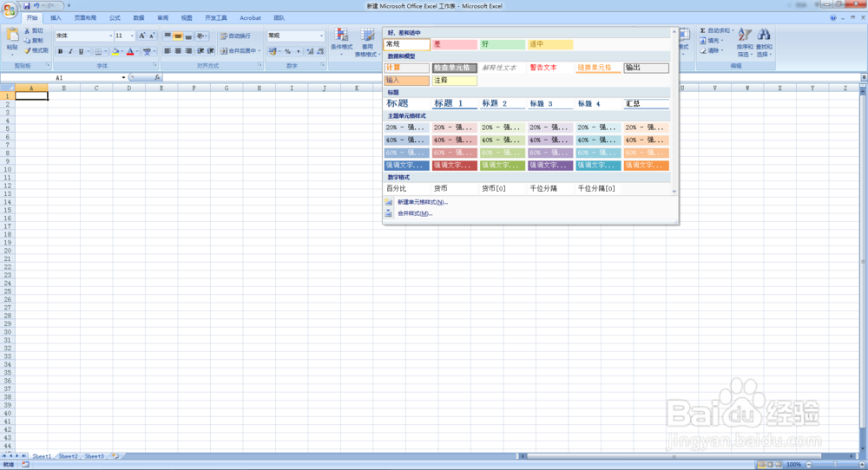The image size is (868, 470).
Task: Open the font size 11 dropdown
Action: pyautogui.click(x=132, y=36)
